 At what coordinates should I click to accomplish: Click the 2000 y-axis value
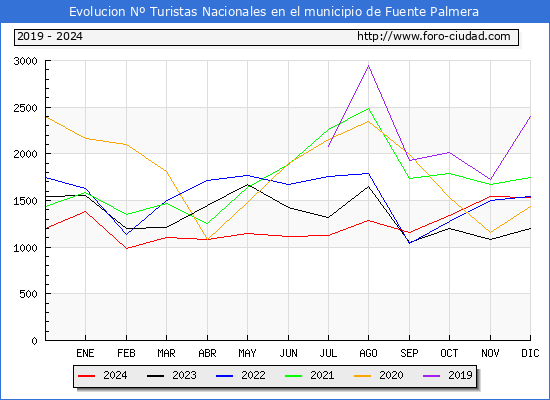[x=25, y=154]
